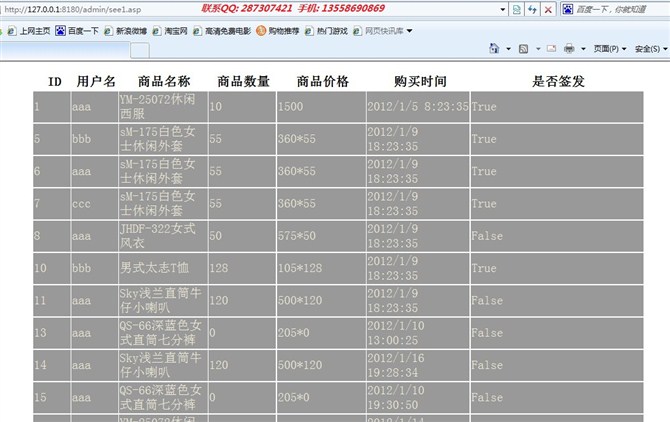Viewport: 670px width, 422px height.
Task: Expand the feeds dropdown arrow
Action: 538,49
